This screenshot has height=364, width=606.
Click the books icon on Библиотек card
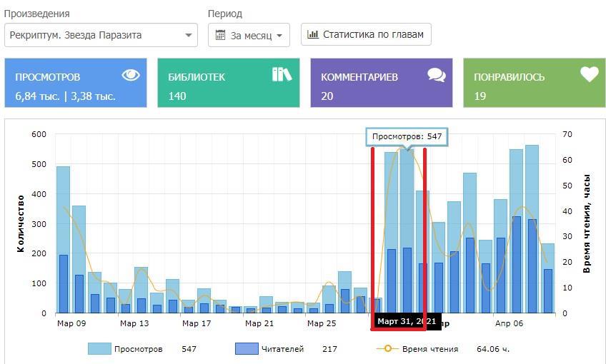tap(282, 74)
